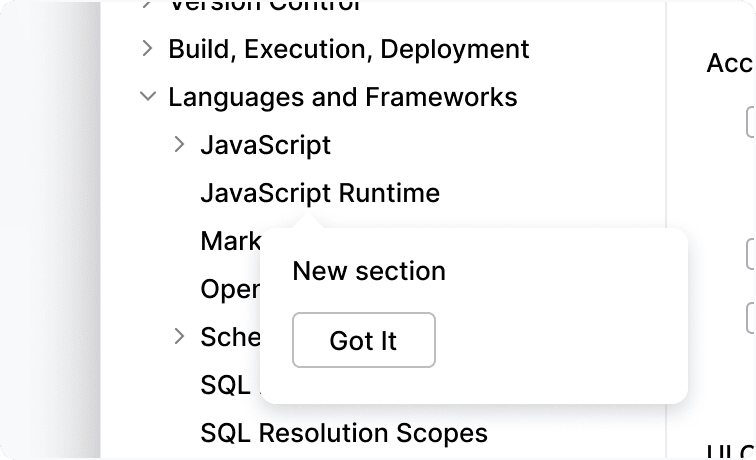Select the partially hidden Oper… entry

pos(229,289)
